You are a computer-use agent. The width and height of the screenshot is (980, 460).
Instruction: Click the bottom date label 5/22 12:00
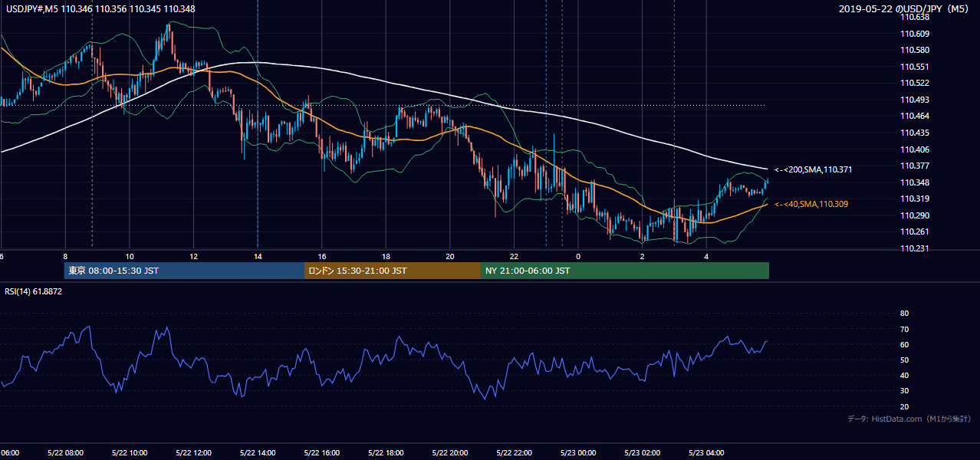(x=193, y=453)
